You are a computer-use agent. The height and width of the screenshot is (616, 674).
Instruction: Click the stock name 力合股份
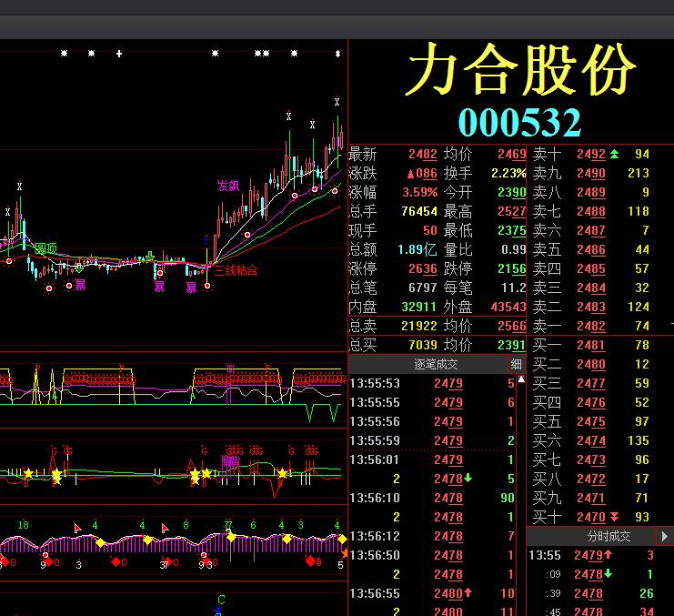[520, 70]
